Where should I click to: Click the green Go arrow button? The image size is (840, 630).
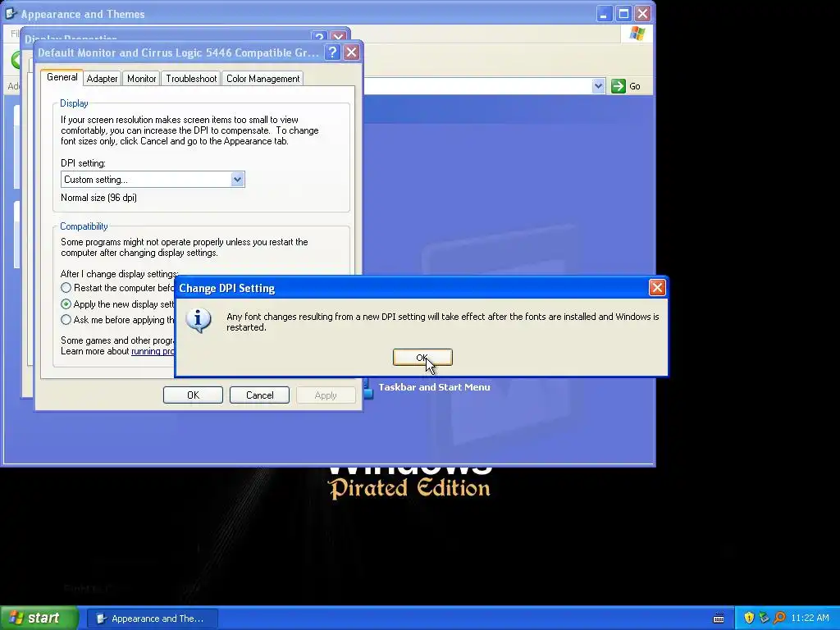(x=619, y=85)
